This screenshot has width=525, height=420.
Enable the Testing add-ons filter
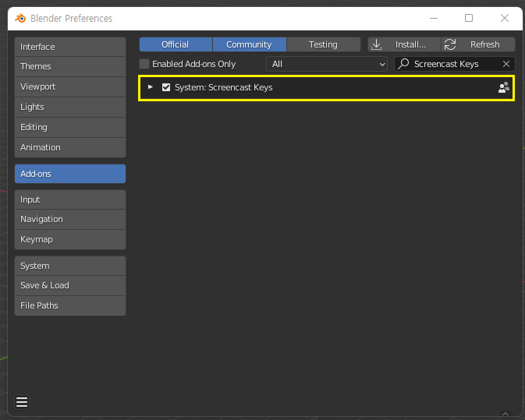coord(324,44)
